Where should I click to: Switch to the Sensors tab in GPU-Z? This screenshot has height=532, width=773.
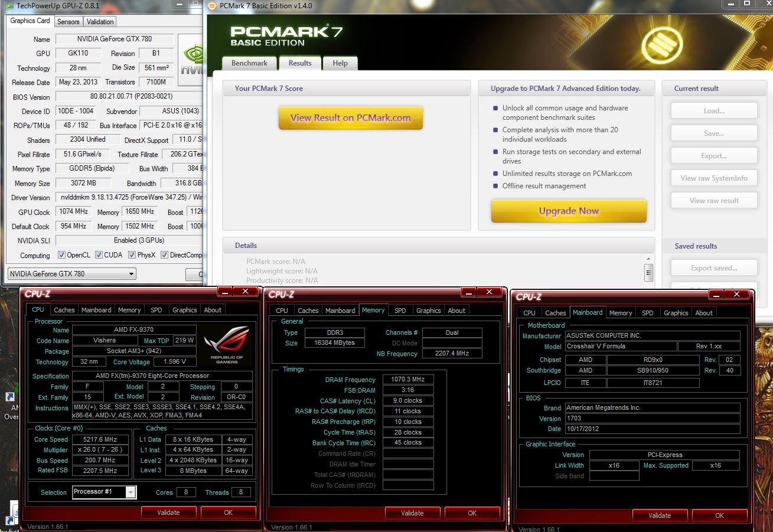coord(68,22)
